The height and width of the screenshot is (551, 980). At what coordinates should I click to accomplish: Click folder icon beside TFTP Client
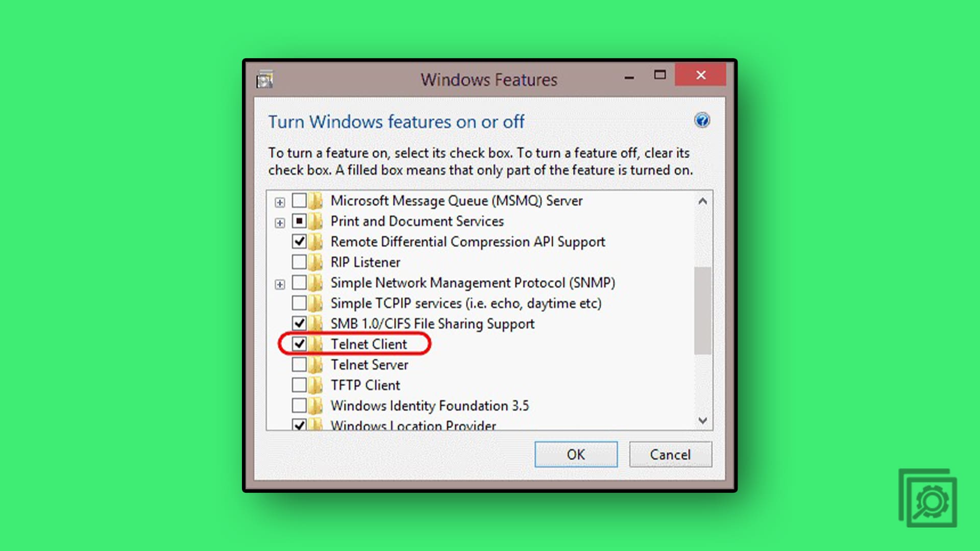click(316, 385)
